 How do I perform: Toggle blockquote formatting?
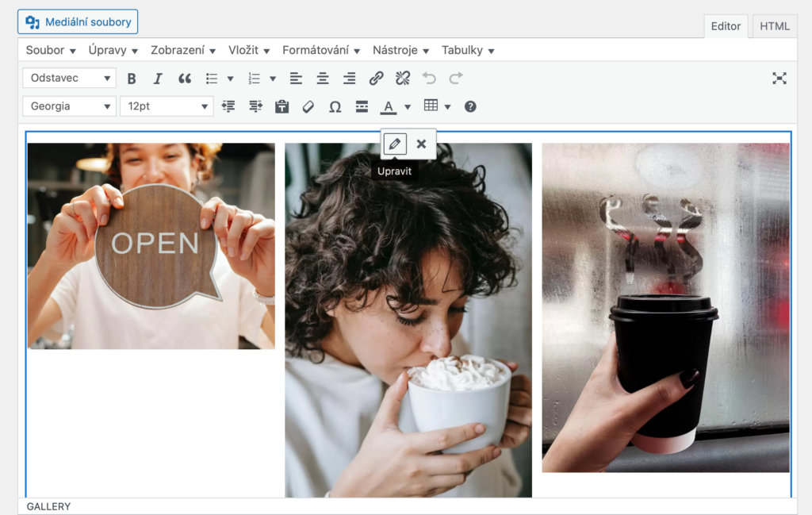[x=185, y=79]
